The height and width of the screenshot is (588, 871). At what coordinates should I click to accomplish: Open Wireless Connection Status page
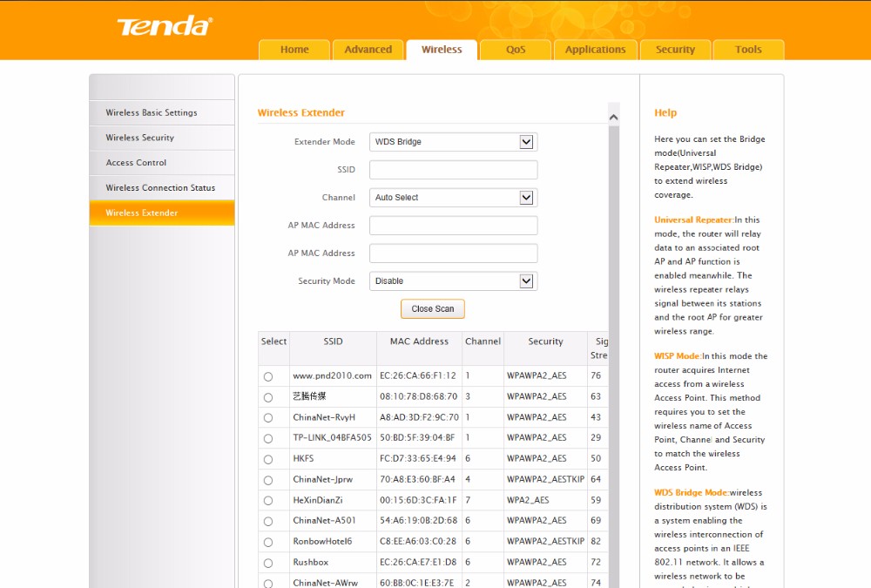point(160,188)
